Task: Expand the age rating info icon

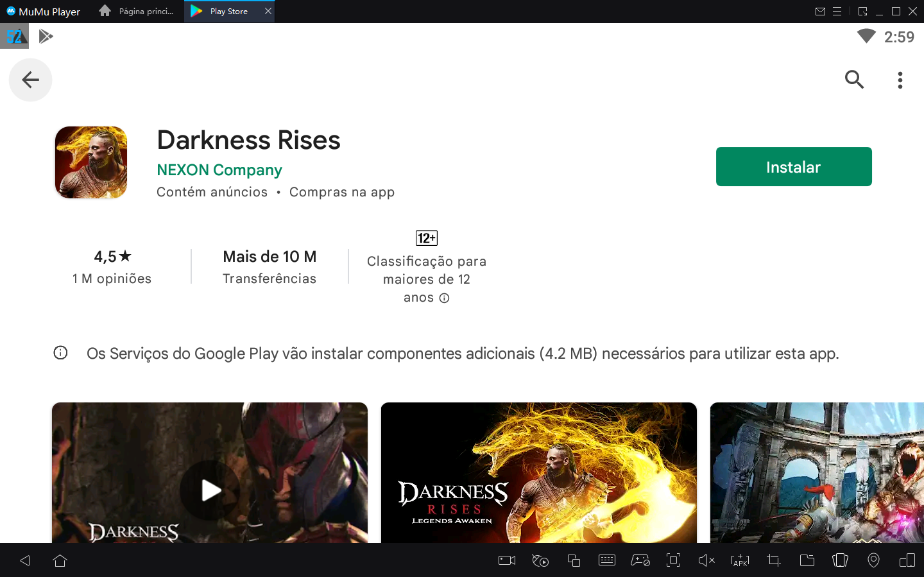Action: (x=445, y=297)
